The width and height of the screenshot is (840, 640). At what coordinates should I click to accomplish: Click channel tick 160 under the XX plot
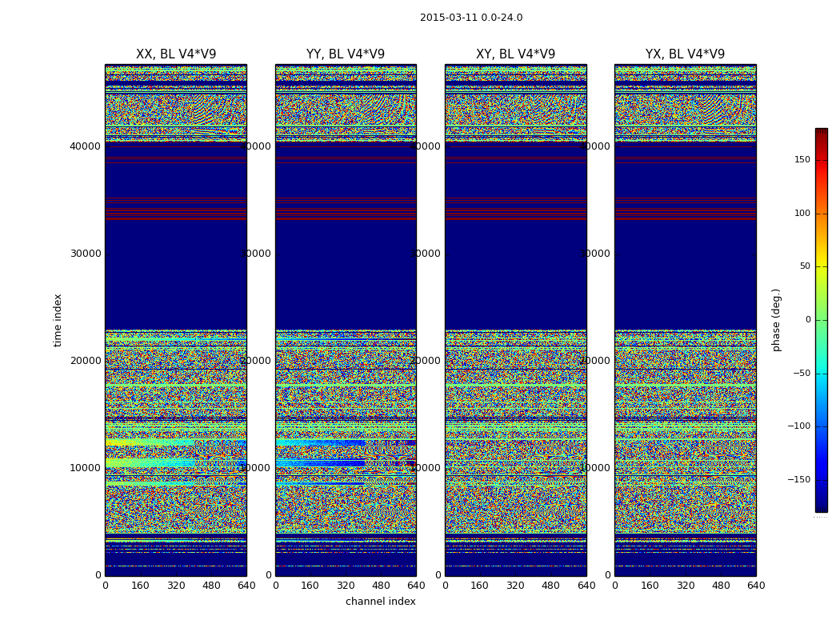tap(140, 586)
